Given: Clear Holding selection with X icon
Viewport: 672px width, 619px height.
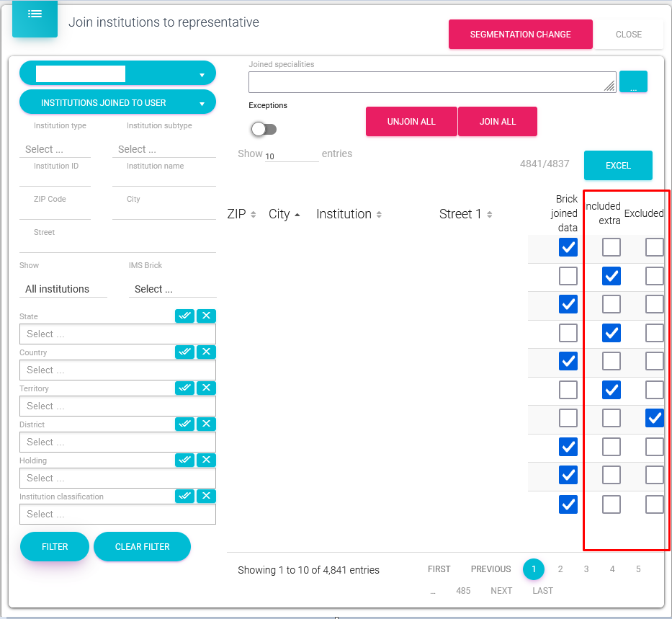Looking at the screenshot, I should coord(206,460).
